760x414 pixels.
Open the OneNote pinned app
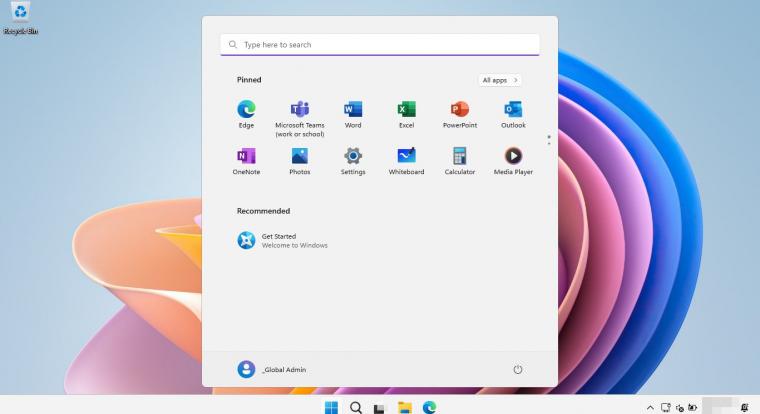click(246, 161)
